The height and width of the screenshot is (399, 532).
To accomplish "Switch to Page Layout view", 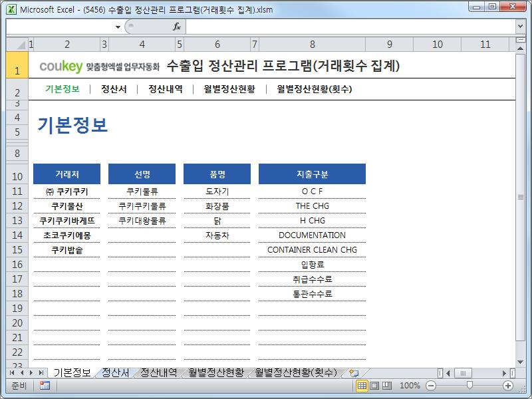I will click(374, 386).
